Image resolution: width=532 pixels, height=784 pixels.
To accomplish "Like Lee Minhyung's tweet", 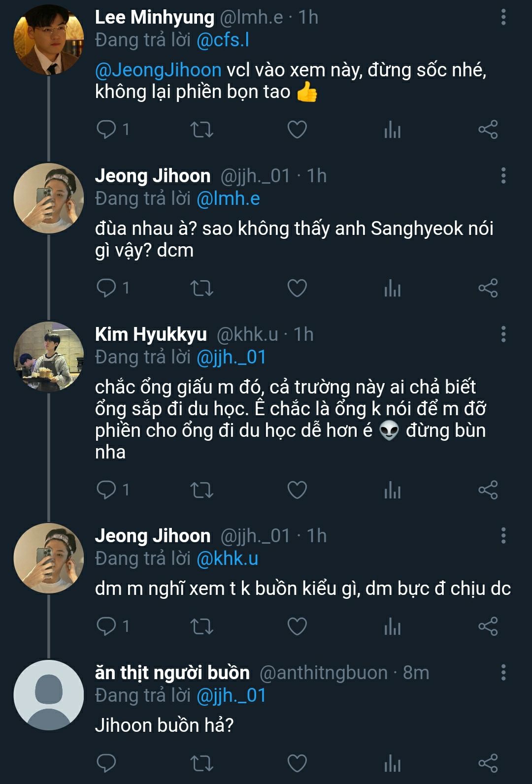I will point(297,130).
